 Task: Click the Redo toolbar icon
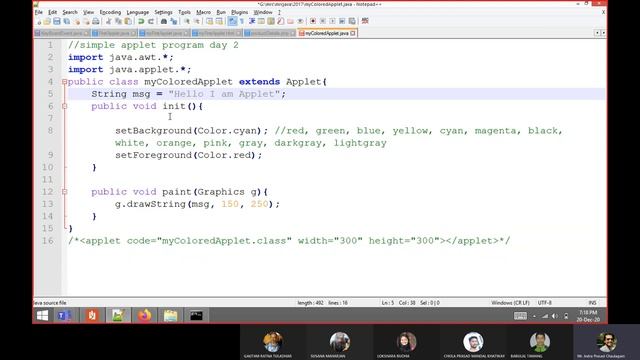[x=151, y=21]
